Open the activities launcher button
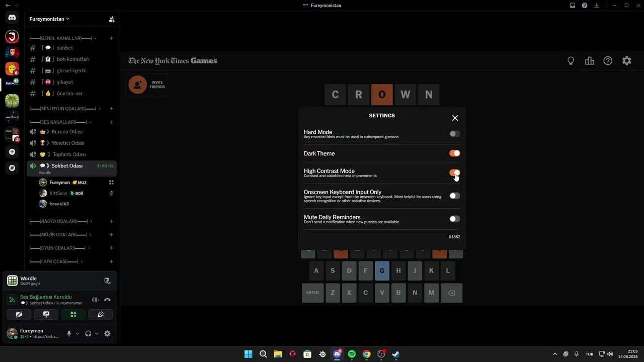This screenshot has width=644, height=362. (x=73, y=315)
